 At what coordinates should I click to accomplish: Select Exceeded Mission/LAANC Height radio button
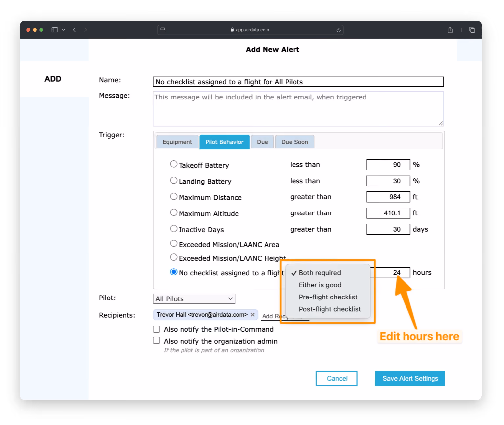[174, 257]
